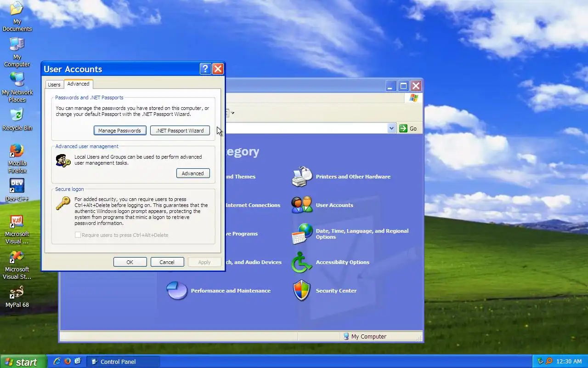The width and height of the screenshot is (588, 368).
Task: Select the Recycle Bin icon
Action: tap(17, 119)
